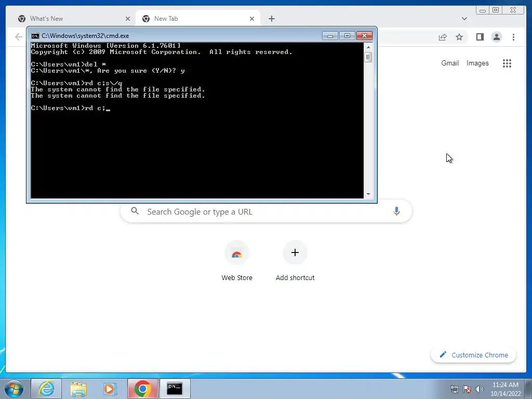532x399 pixels.
Task: Open Action Center flag tray icon
Action: (467, 389)
